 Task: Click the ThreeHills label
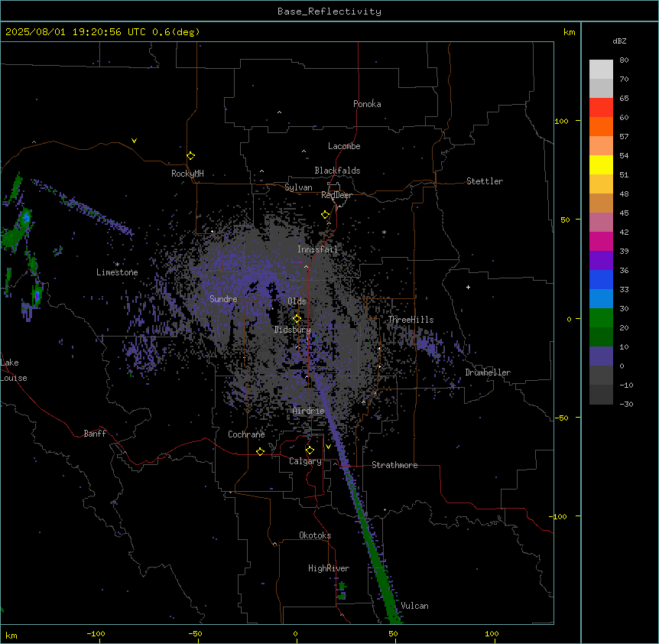click(x=411, y=320)
